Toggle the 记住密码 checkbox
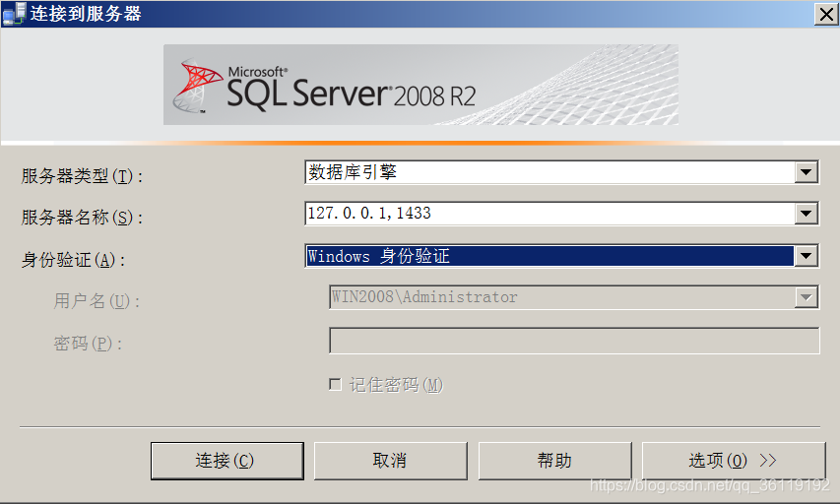This screenshot has width=840, height=504. (x=335, y=385)
